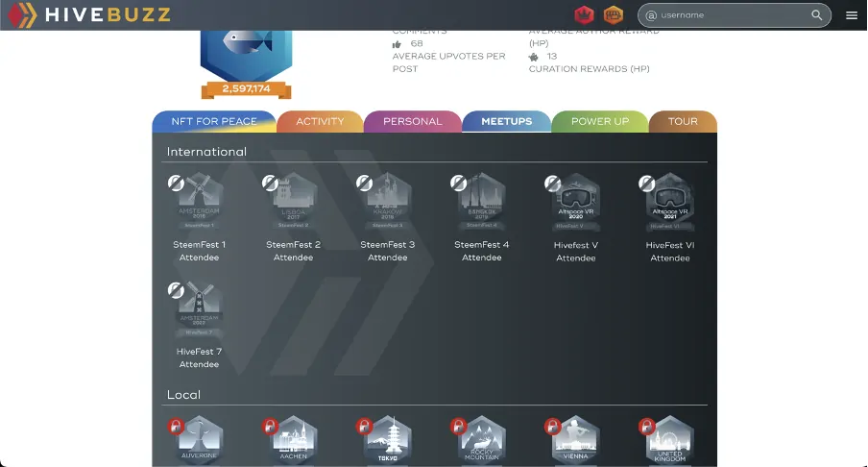868x467 pixels.
Task: Open the orange shop icon
Action: [613, 15]
